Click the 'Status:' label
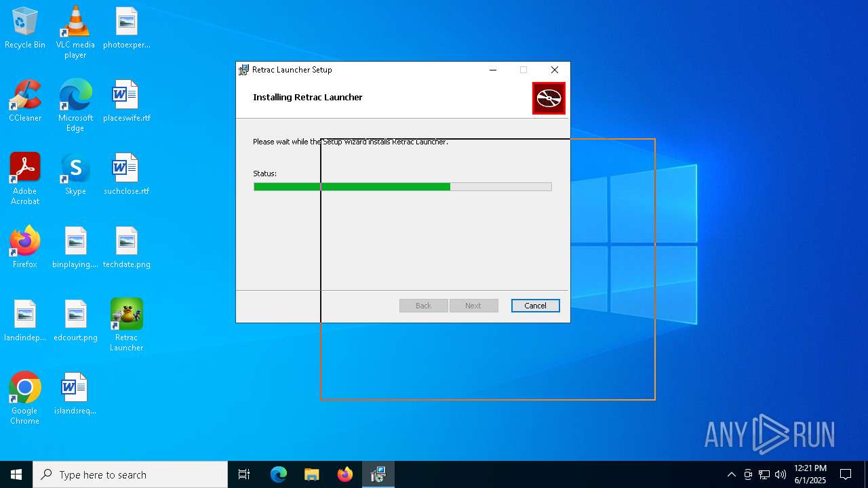 point(265,174)
